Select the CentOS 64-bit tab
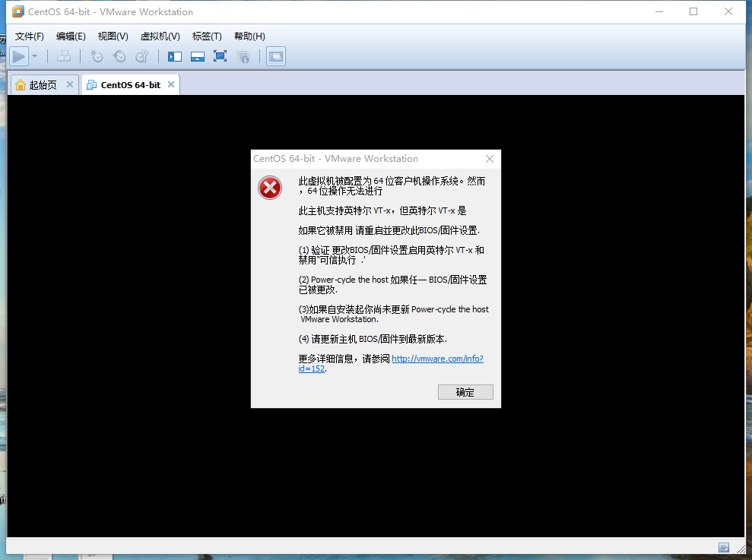The width and height of the screenshot is (752, 560). 131,85
